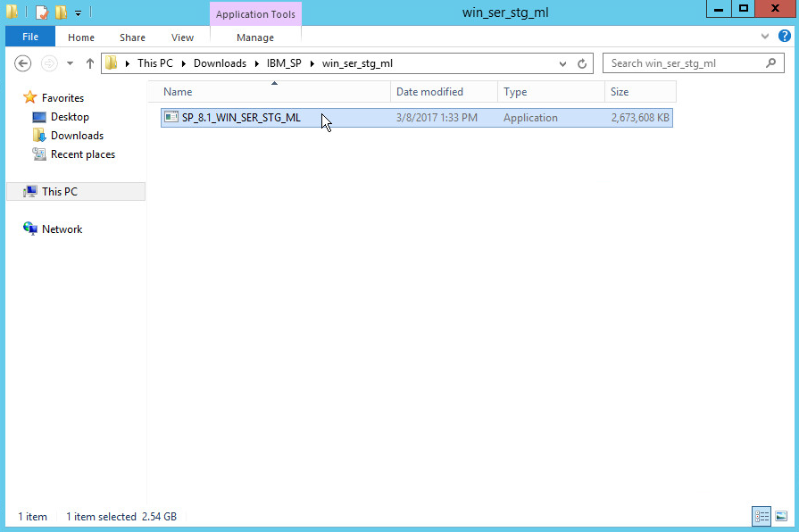The image size is (799, 532).
Task: Click the search magnifier icon
Action: (x=771, y=63)
